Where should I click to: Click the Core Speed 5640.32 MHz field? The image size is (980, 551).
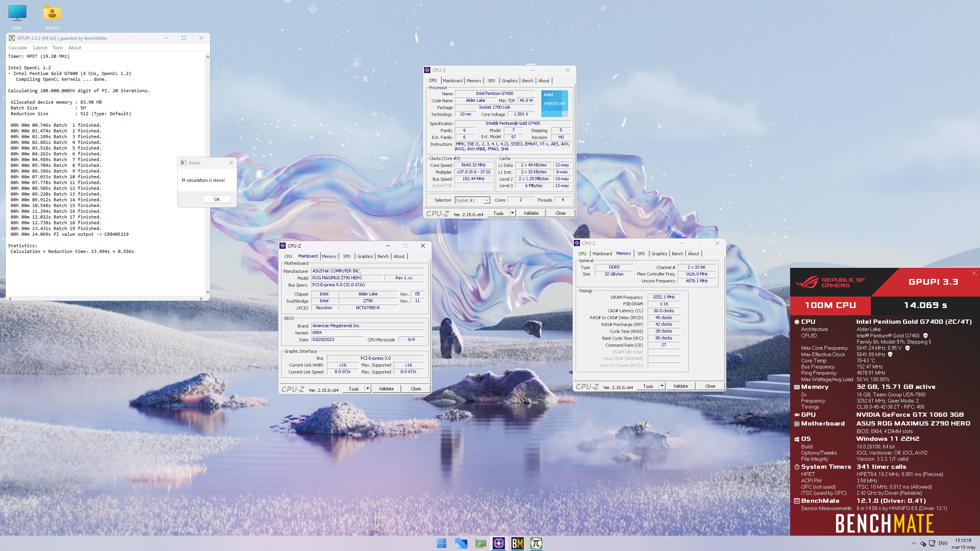(473, 165)
